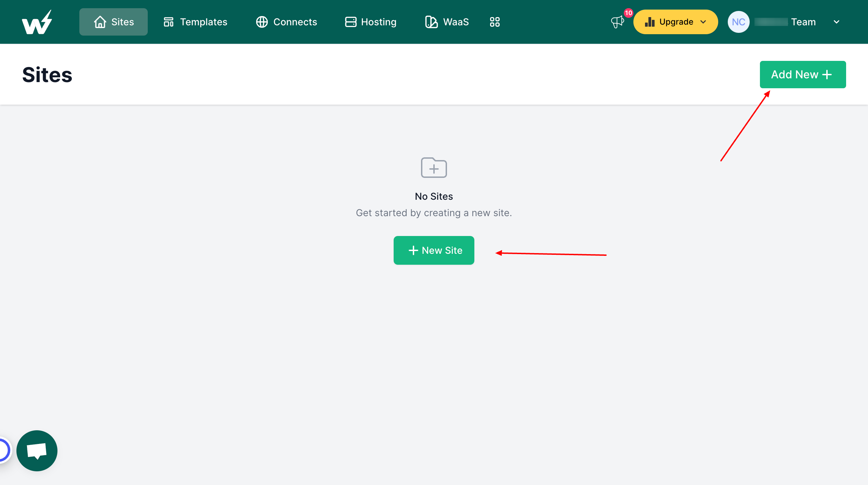
Task: Click the globe icon beside Connects
Action: [262, 22]
